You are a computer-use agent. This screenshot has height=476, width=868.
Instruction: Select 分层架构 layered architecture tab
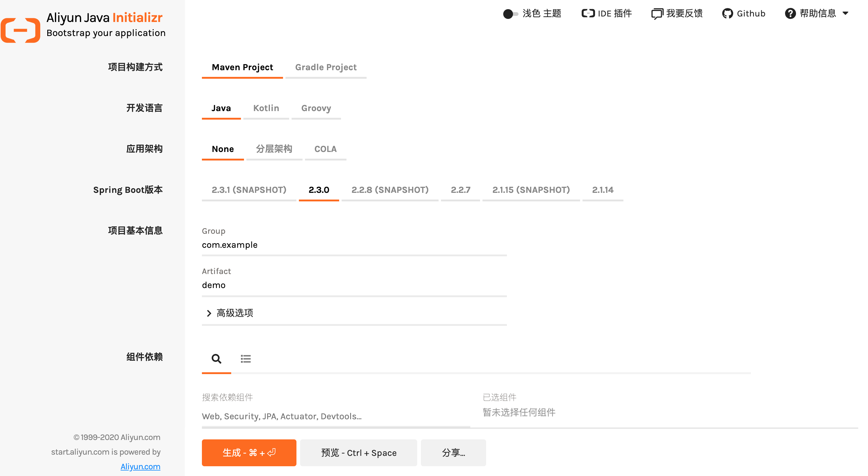(x=274, y=149)
